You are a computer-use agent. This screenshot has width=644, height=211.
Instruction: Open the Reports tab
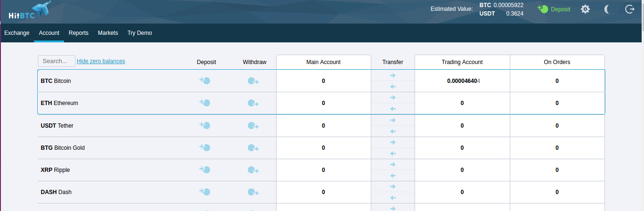click(x=79, y=33)
